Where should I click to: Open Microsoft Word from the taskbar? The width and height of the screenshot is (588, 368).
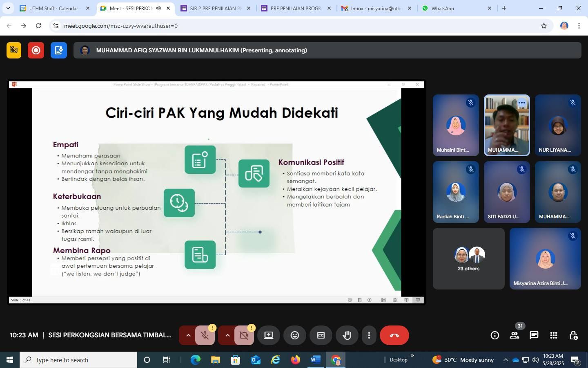pyautogui.click(x=315, y=360)
